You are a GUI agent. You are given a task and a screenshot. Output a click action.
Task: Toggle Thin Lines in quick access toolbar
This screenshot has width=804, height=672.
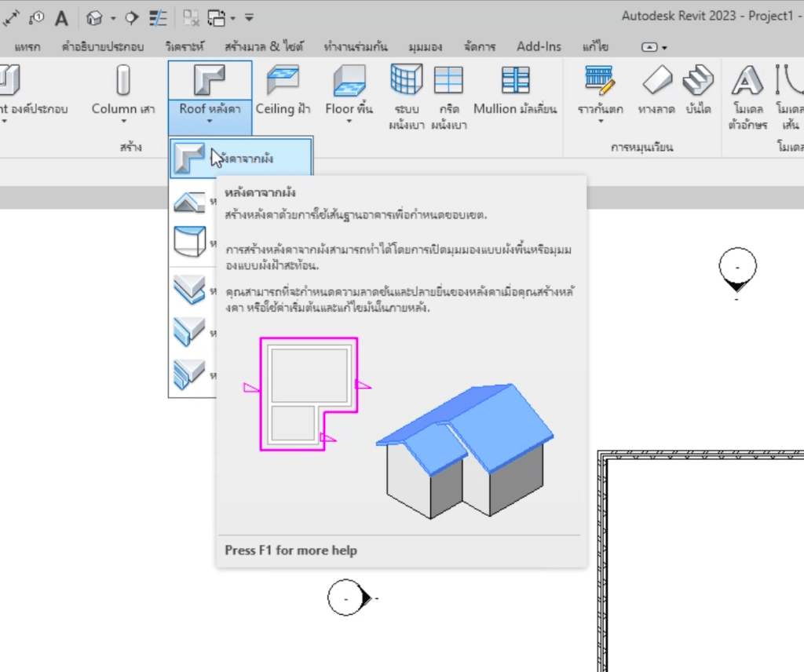coord(158,17)
